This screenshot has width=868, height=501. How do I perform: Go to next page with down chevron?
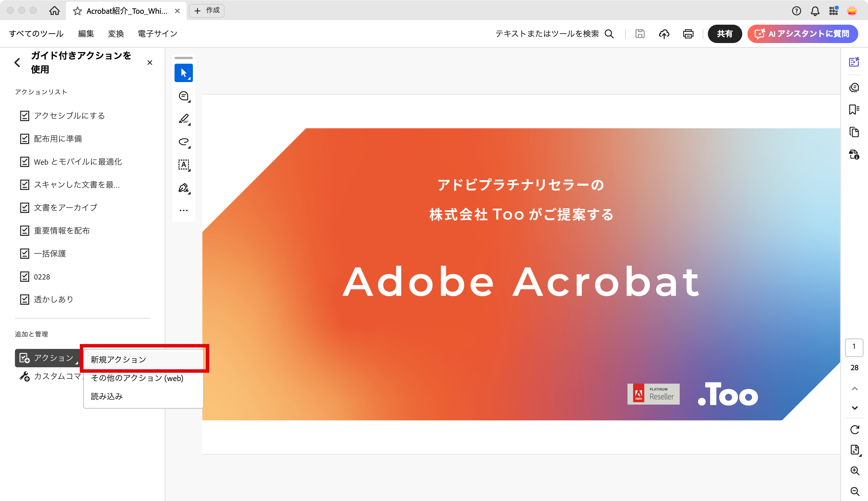(855, 408)
